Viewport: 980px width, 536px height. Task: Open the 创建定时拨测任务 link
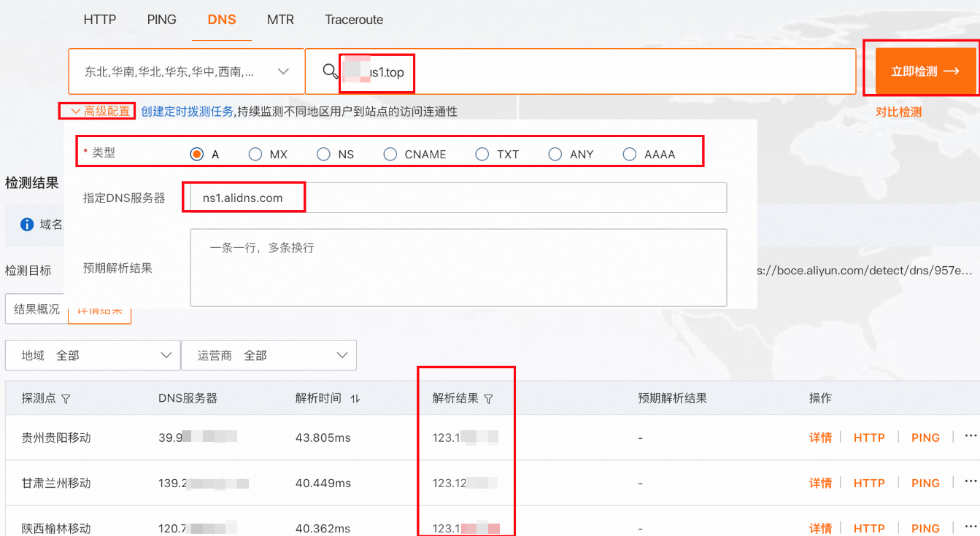[x=188, y=112]
